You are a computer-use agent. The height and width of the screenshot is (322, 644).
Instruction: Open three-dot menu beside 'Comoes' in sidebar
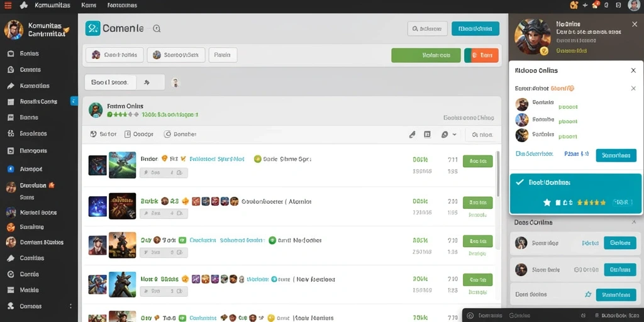pos(70,306)
